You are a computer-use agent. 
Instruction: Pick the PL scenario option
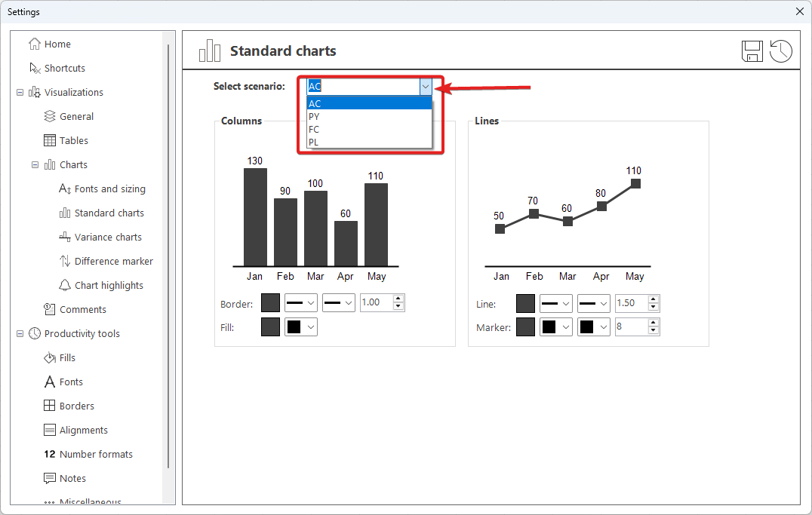point(314,143)
